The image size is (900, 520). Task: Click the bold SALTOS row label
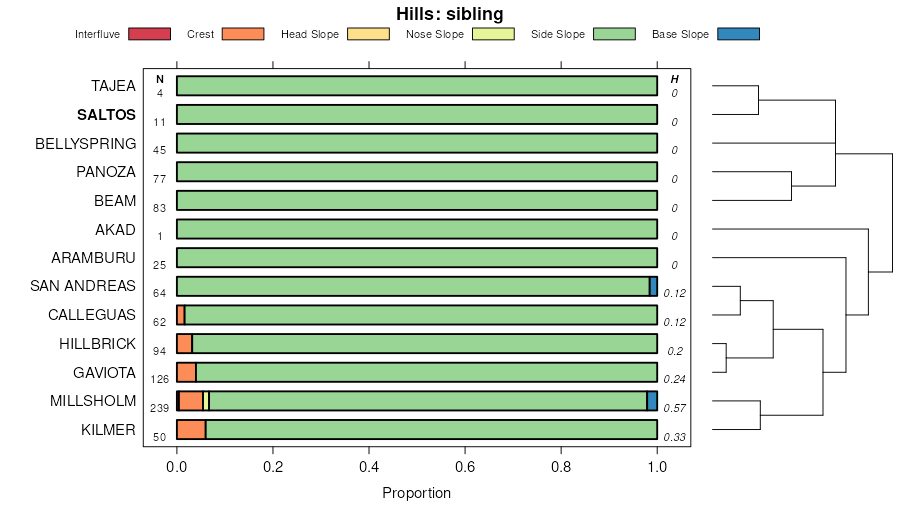(106, 115)
